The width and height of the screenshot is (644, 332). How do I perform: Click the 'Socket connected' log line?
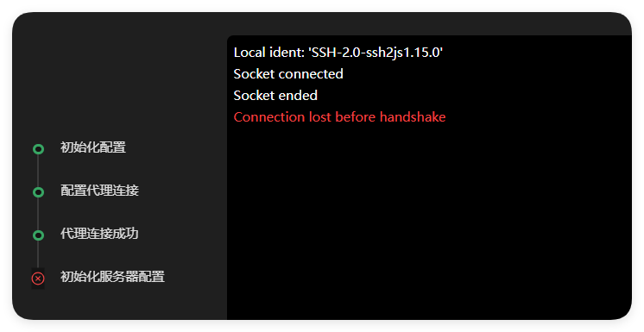click(288, 74)
